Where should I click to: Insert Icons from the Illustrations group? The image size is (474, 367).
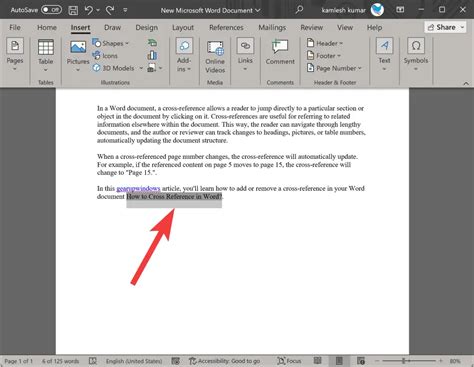pyautogui.click(x=105, y=56)
